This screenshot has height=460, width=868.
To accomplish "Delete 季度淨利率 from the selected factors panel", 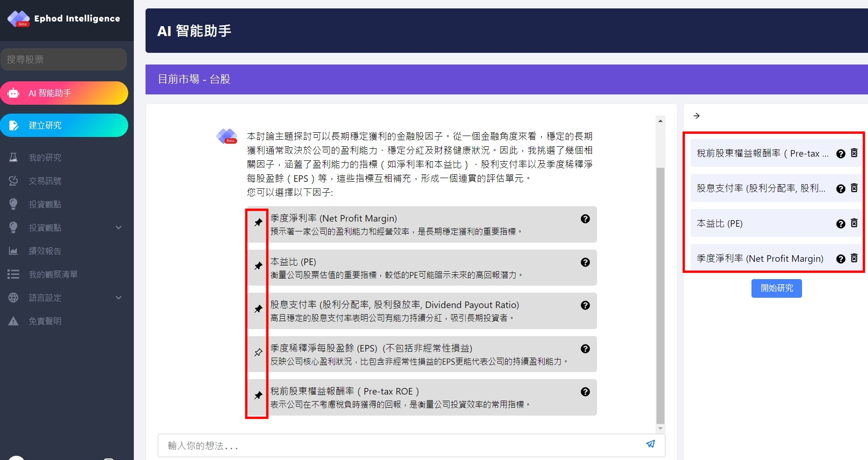I will 854,258.
